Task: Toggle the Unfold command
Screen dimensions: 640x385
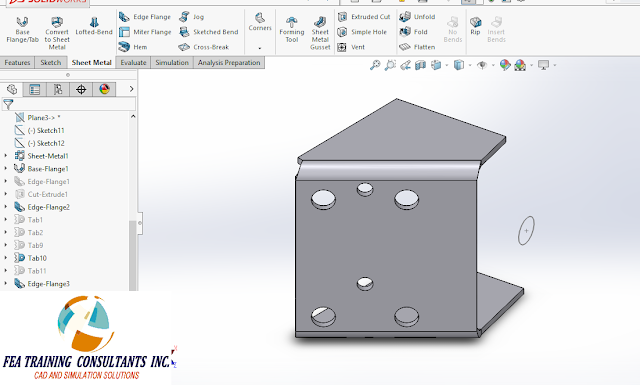Action: (417, 17)
